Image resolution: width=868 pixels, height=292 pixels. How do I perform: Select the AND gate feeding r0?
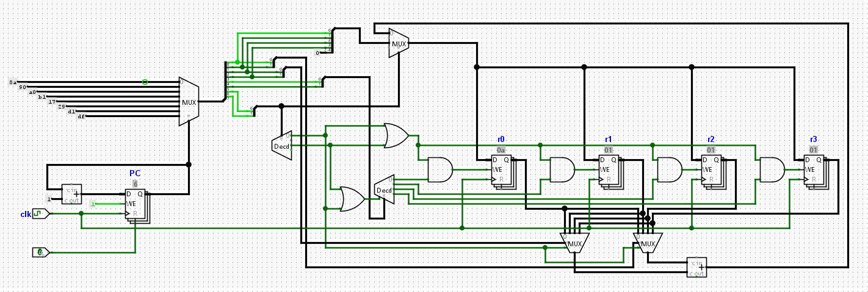pyautogui.click(x=440, y=170)
